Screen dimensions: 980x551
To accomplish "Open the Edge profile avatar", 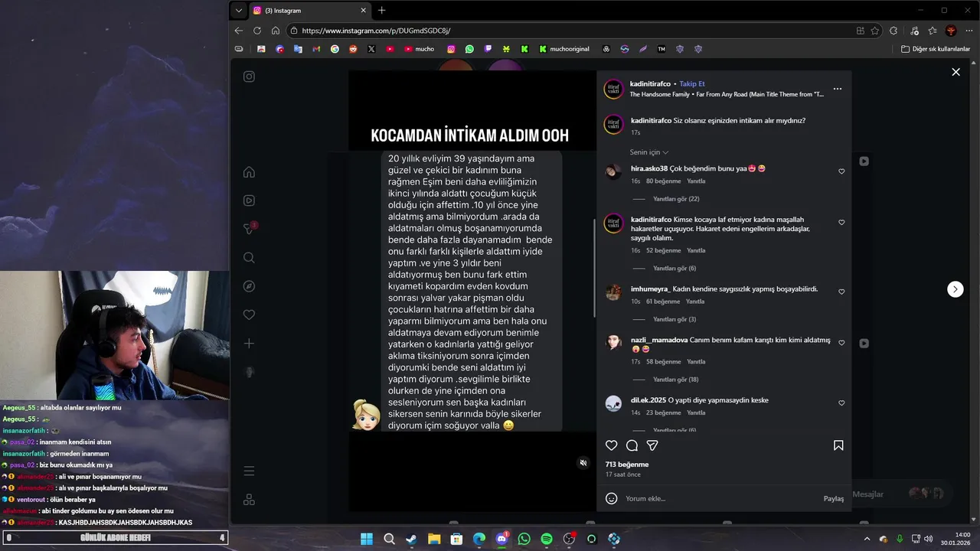I will (951, 31).
